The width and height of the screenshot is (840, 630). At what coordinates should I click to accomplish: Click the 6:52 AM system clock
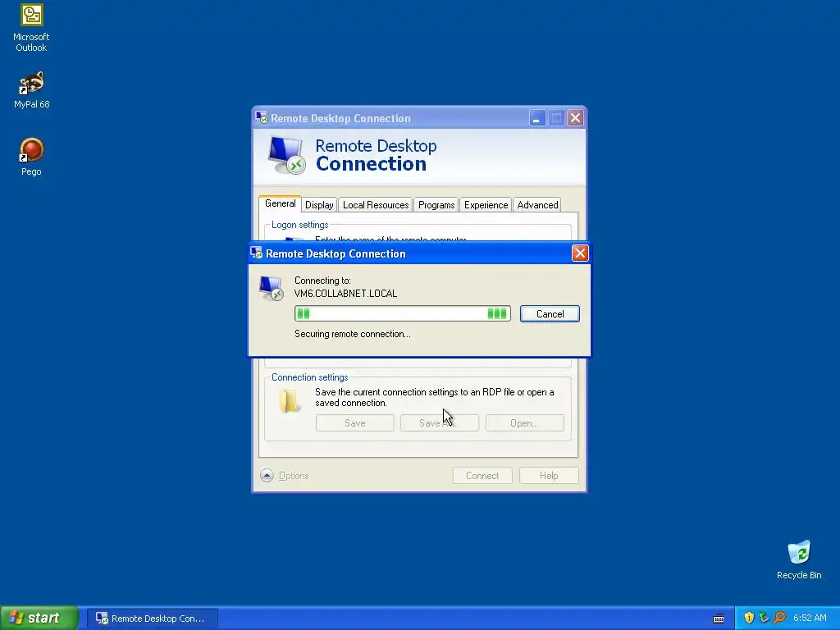(x=810, y=618)
